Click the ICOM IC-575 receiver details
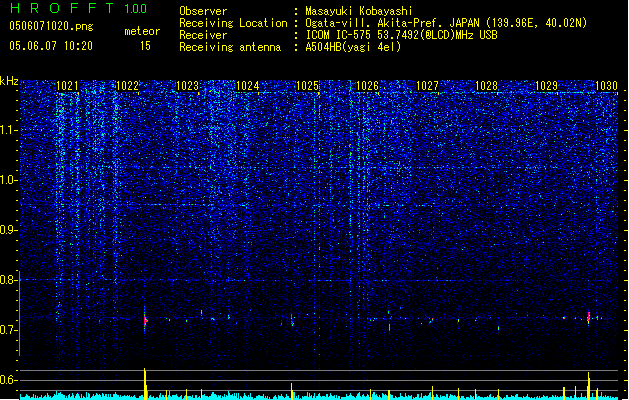This screenshot has height=400, width=629. point(401,35)
